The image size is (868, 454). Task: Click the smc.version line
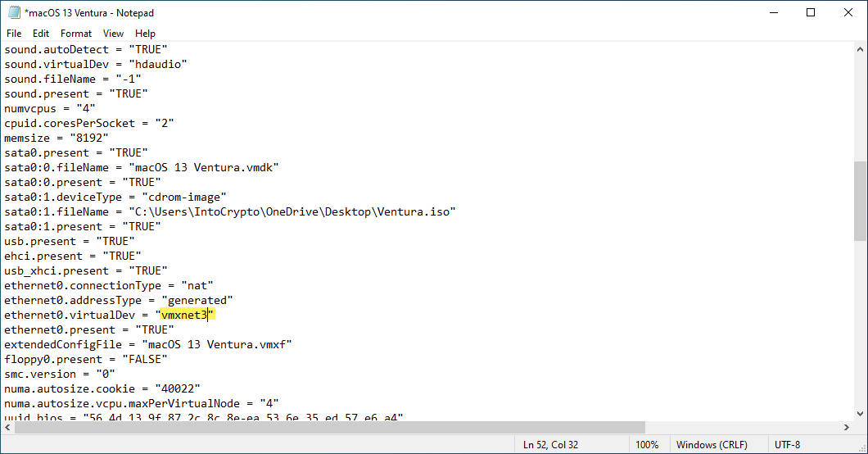tap(60, 375)
